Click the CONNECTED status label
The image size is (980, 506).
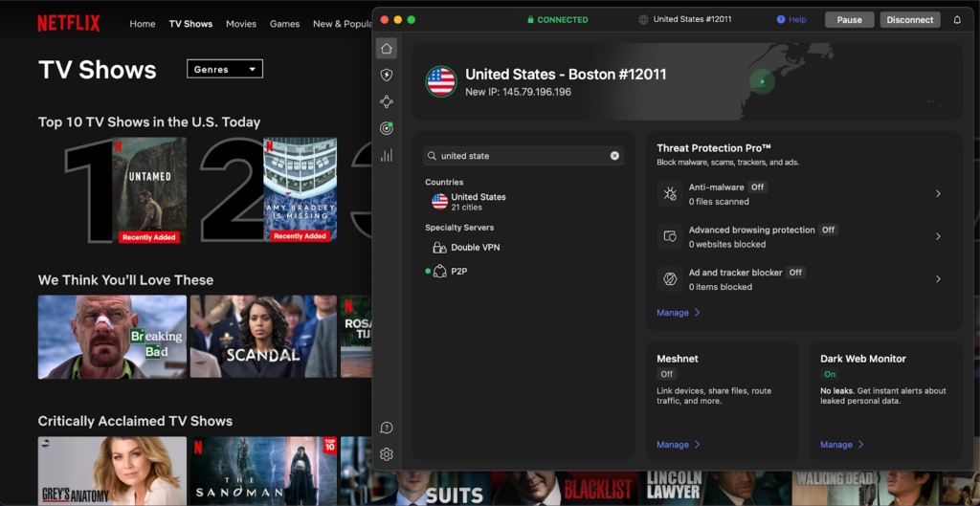[x=557, y=19]
